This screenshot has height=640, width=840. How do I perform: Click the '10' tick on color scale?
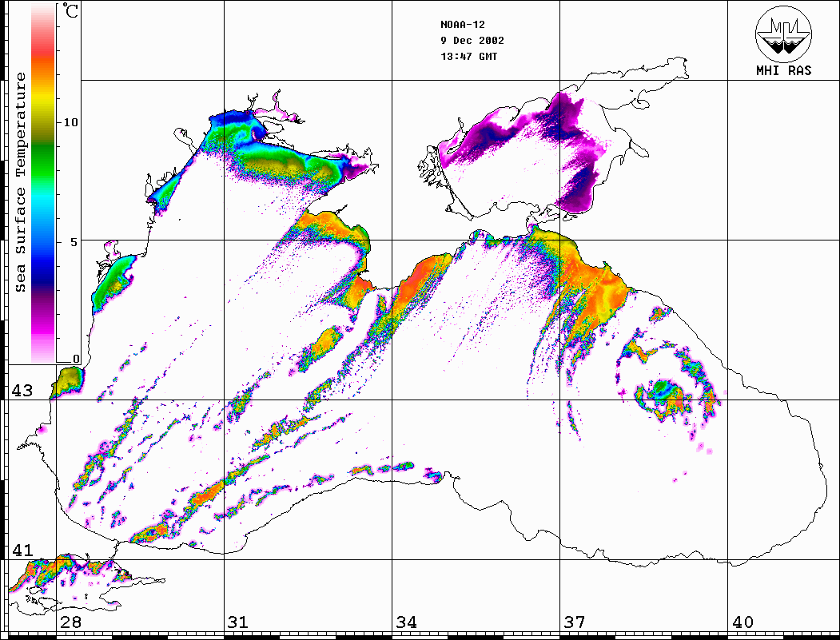coord(71,122)
